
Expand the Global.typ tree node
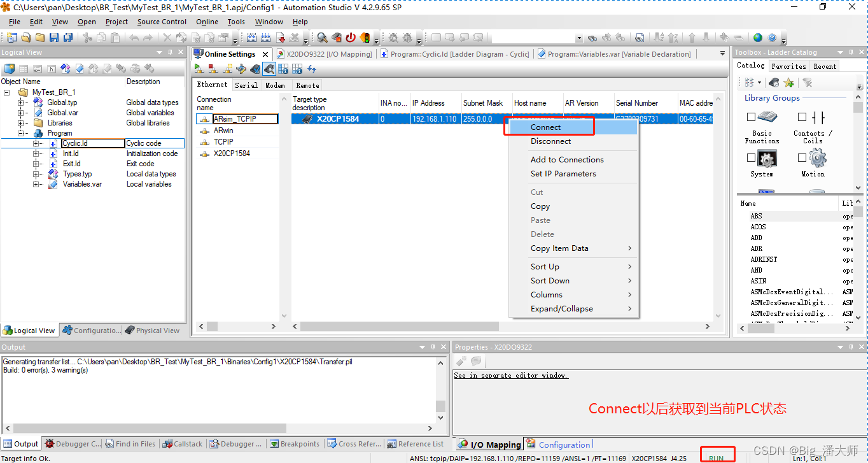click(x=22, y=103)
